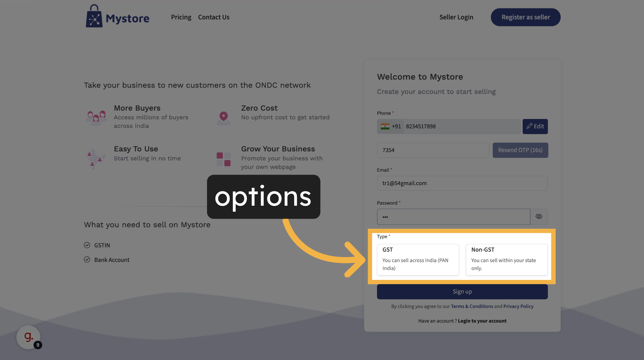Go to Seller Login
Screen dimensions: 644x360
456,17
